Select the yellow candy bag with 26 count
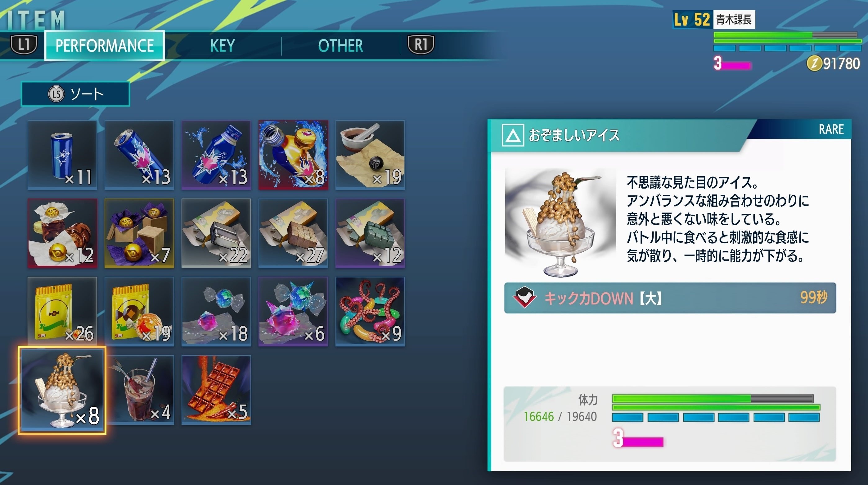The height and width of the screenshot is (485, 868). pos(62,311)
